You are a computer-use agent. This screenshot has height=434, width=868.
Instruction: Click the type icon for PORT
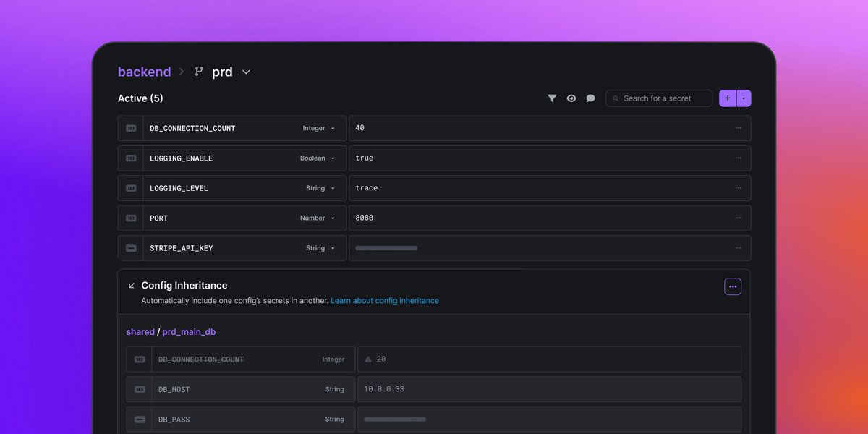coord(131,218)
